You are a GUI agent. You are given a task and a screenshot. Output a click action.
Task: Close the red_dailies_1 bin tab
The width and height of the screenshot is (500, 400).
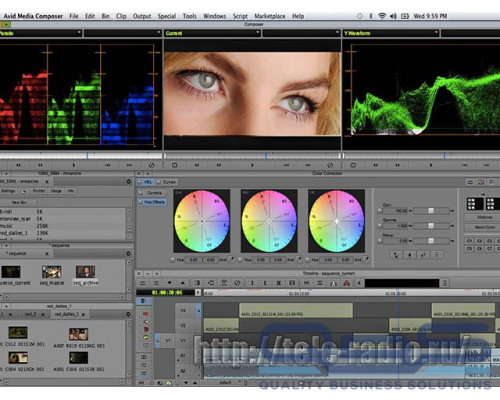[x=83, y=314]
